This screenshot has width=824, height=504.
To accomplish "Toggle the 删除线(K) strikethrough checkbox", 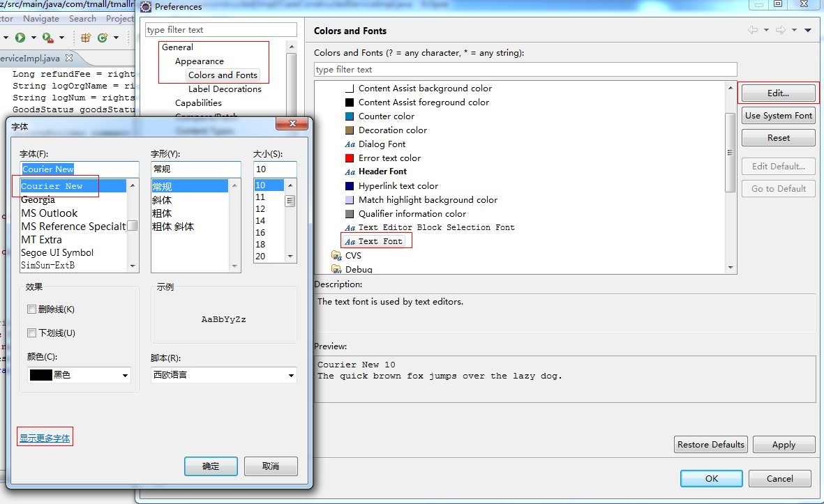I will 31,310.
